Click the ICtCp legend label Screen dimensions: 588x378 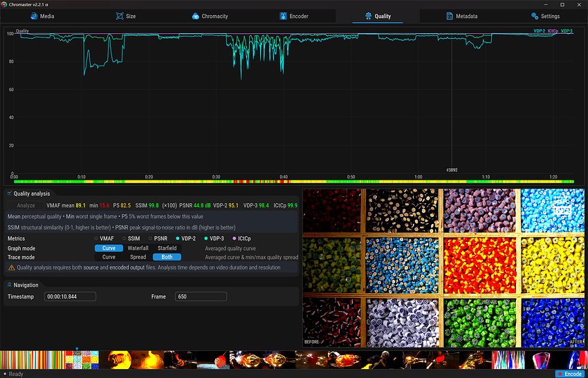coord(553,31)
